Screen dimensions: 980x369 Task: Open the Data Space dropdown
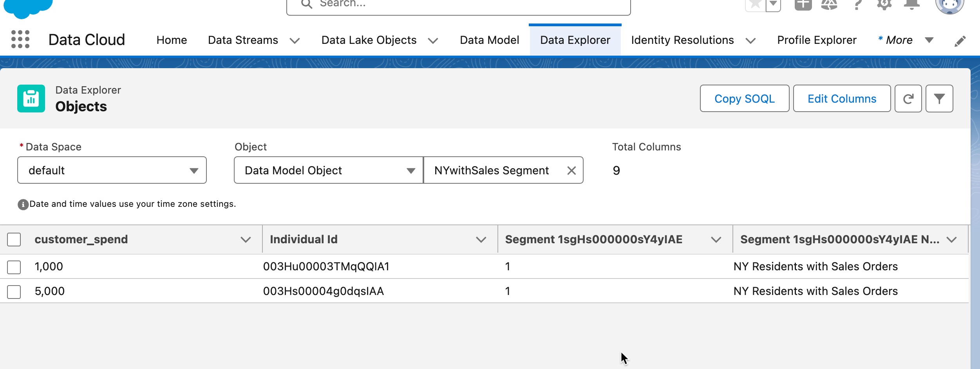(112, 170)
